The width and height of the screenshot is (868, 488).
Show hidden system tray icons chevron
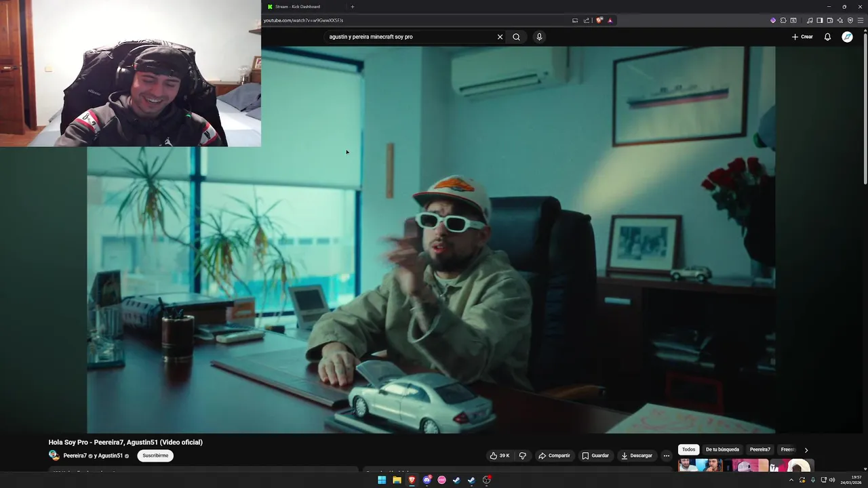click(x=791, y=480)
